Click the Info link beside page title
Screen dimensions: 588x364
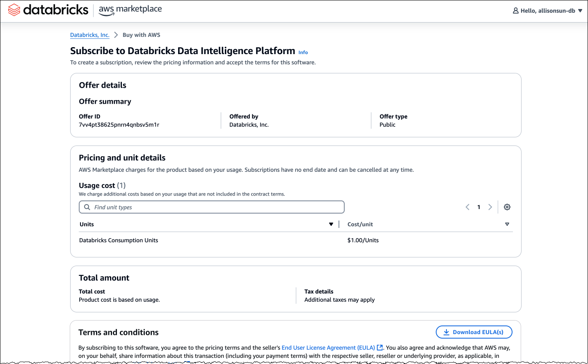coord(303,52)
